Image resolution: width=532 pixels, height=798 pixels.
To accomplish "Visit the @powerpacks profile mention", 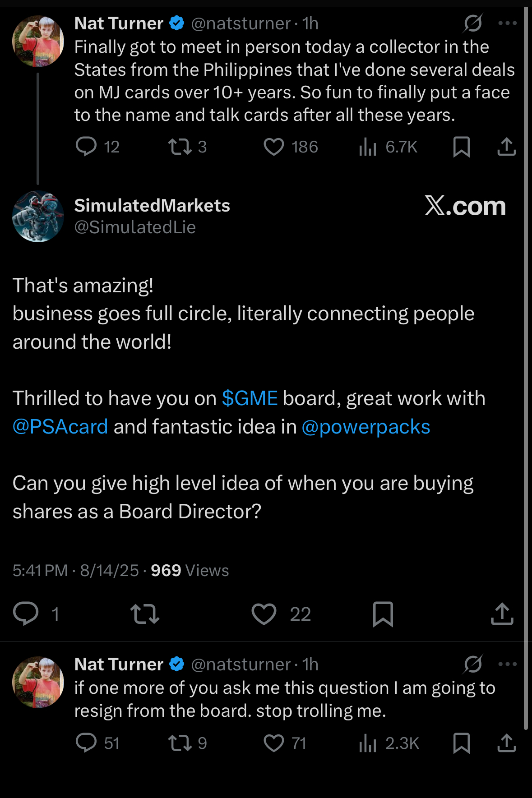I will tap(365, 427).
